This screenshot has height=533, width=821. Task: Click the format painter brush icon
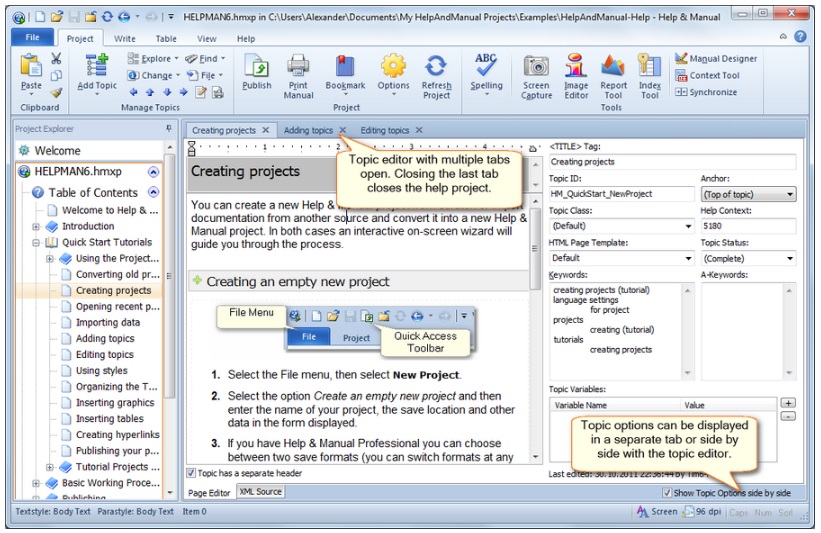click(x=56, y=93)
